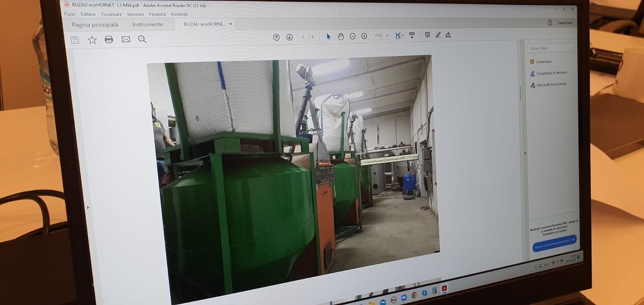Open the find text magnifier icon

click(x=142, y=39)
